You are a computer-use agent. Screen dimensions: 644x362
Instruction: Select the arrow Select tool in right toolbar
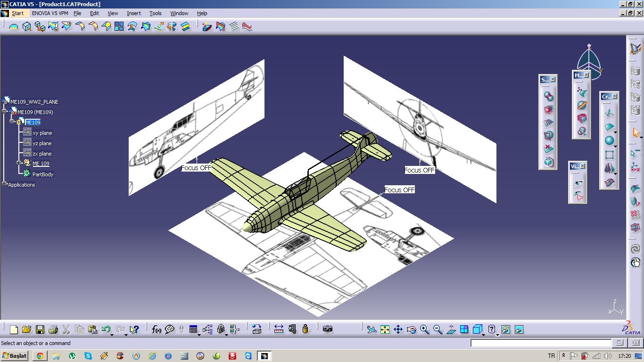click(x=636, y=133)
